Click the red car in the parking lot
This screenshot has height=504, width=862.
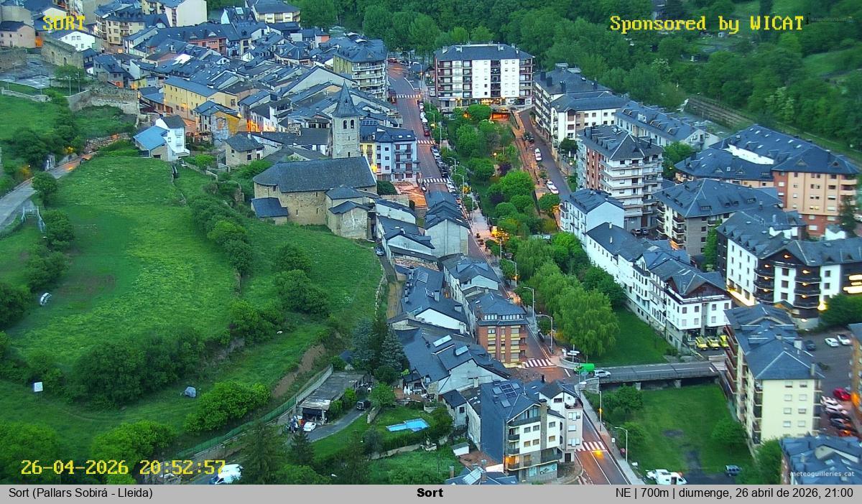[x=841, y=394]
